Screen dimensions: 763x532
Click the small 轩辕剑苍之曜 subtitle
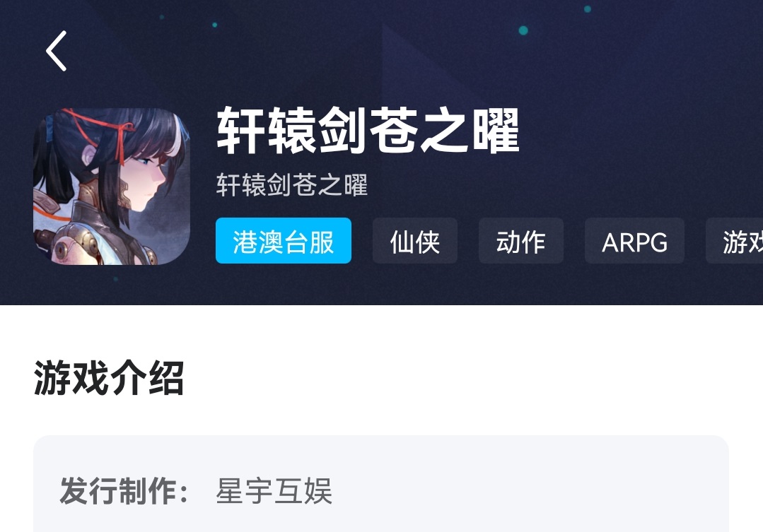[291, 185]
